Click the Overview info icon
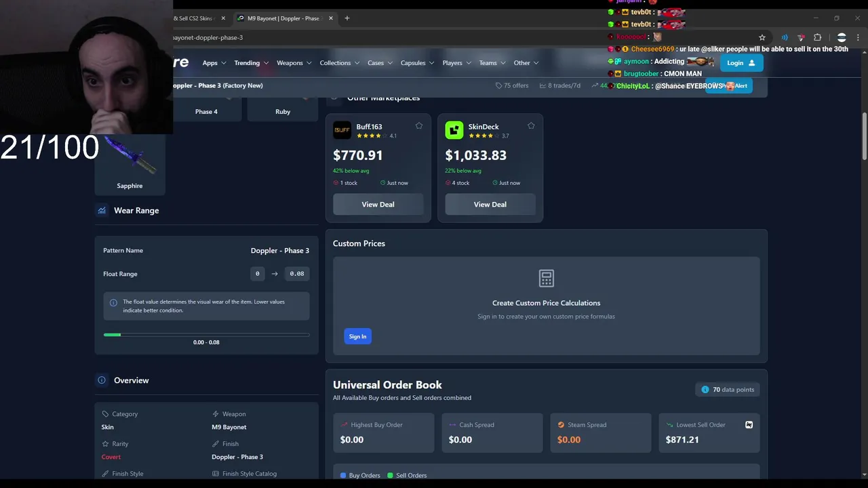 point(102,380)
